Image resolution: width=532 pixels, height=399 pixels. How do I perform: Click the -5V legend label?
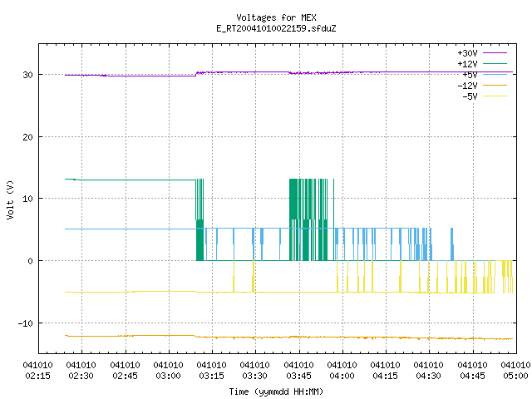click(x=470, y=96)
